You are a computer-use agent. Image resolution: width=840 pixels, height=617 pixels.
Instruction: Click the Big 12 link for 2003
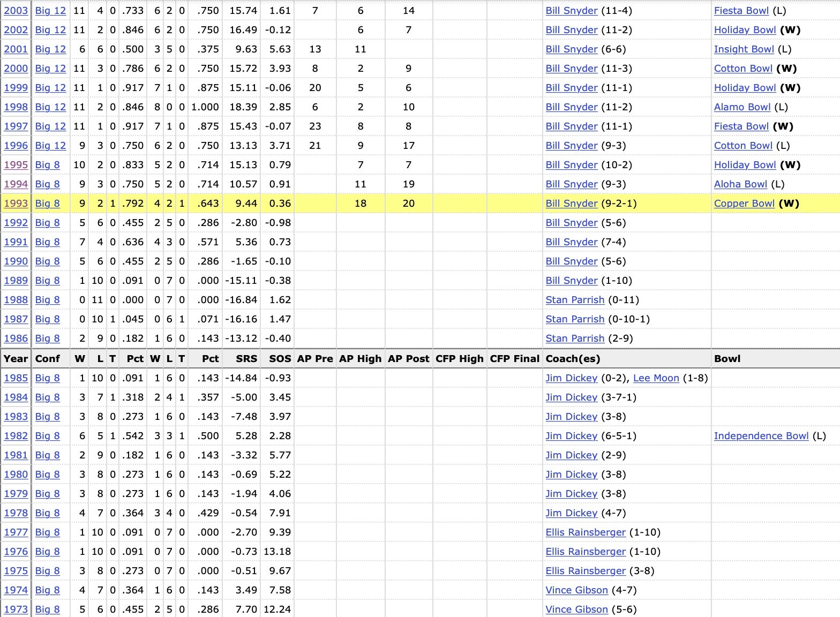coord(50,11)
